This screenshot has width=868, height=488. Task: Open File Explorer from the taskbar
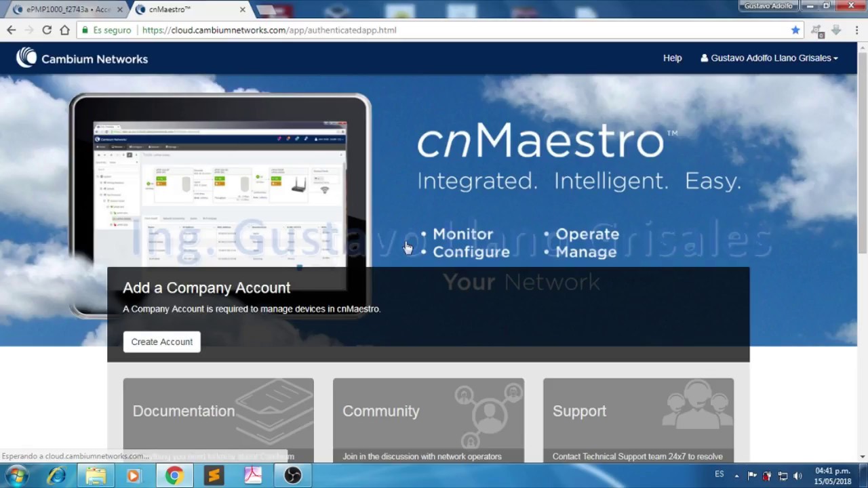[96, 476]
